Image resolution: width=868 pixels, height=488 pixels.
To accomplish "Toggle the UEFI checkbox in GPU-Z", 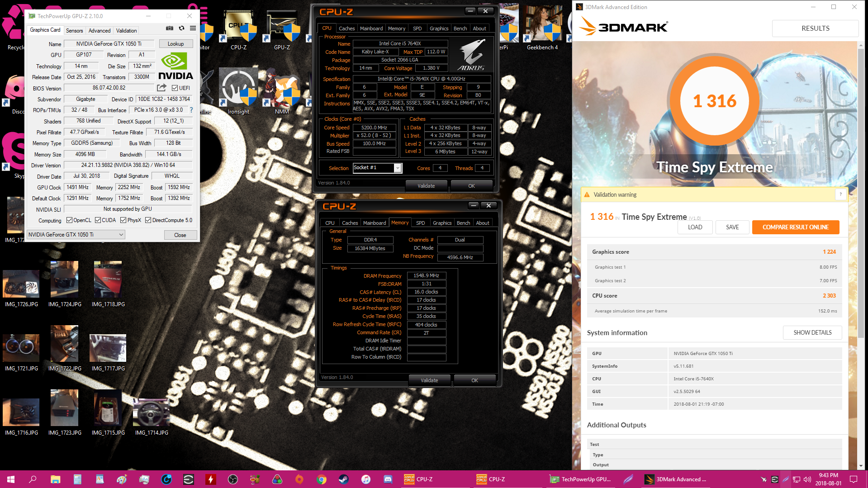I will click(x=175, y=88).
